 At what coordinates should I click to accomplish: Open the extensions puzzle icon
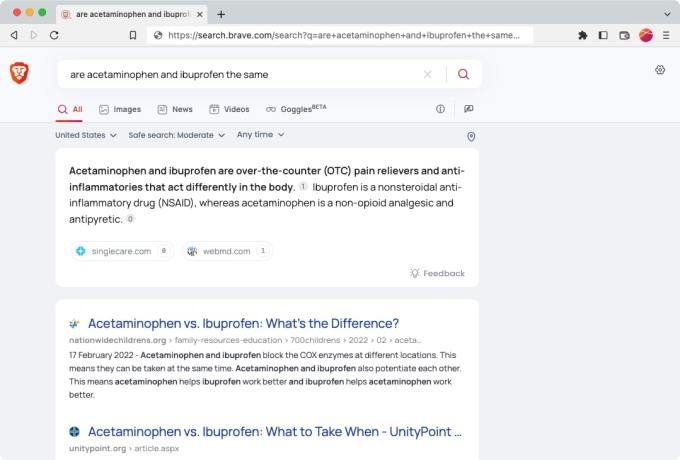(582, 35)
